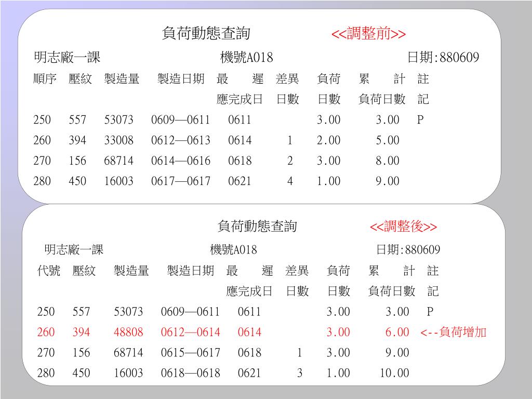
Task: Select the cumulative load value 5.00
Action: pyautogui.click(x=388, y=140)
